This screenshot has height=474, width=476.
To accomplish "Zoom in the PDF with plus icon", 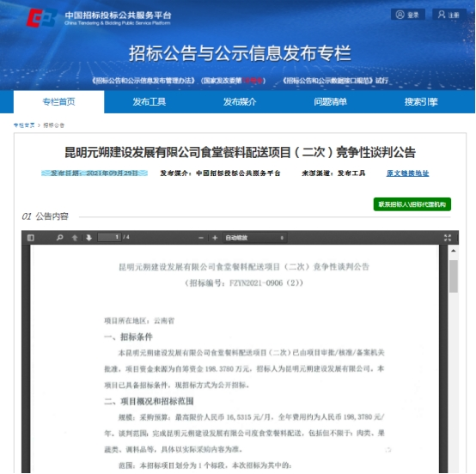I will pyautogui.click(x=215, y=238).
